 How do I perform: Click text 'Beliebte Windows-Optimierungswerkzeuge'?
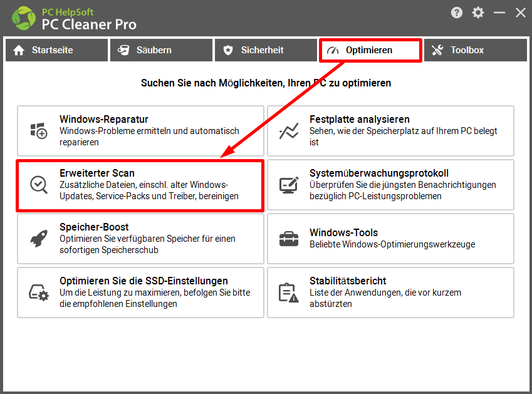pos(392,244)
